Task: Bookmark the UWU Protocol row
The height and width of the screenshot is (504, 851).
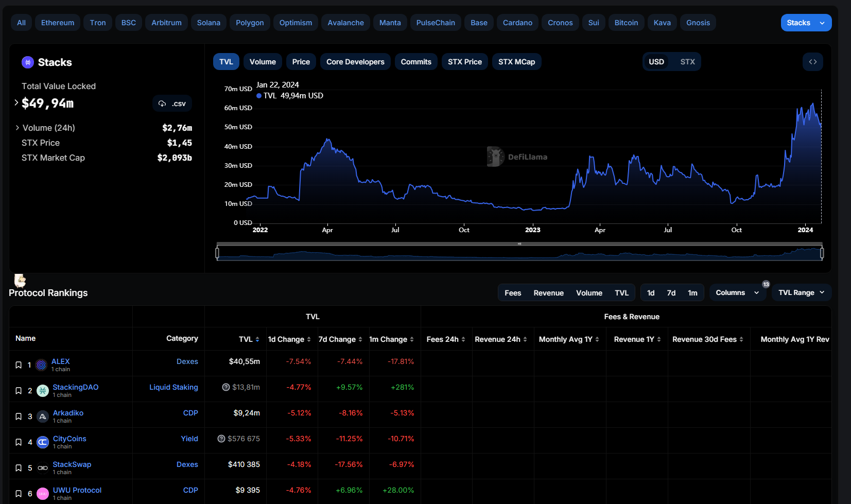Action: (x=19, y=494)
